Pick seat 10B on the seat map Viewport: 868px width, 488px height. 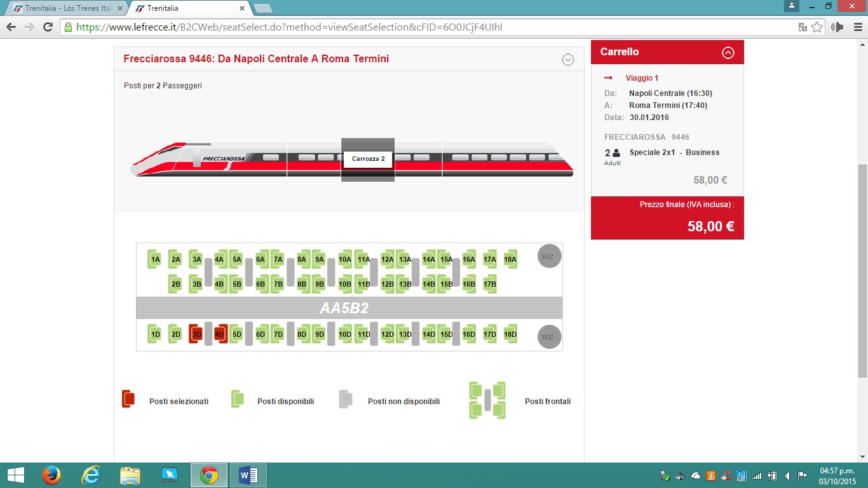tap(344, 284)
